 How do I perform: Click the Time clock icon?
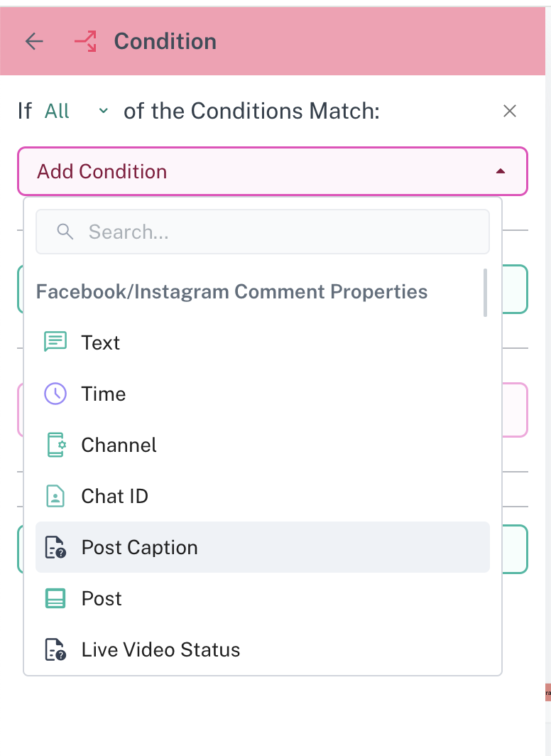point(55,394)
